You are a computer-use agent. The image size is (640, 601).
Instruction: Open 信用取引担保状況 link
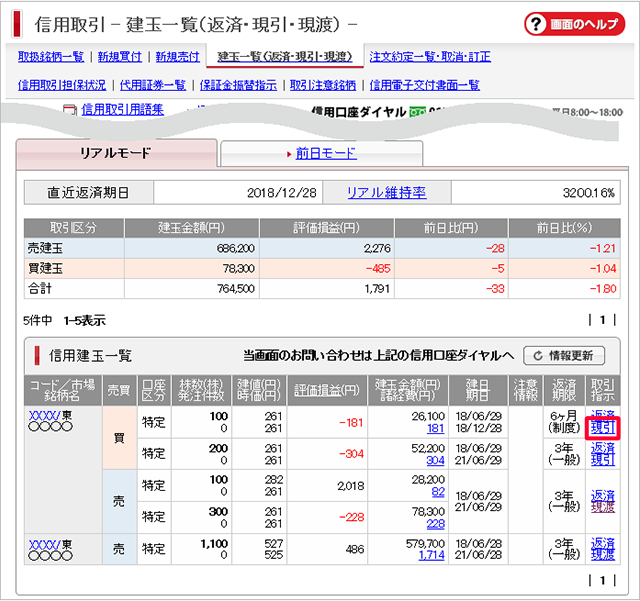coord(62,85)
